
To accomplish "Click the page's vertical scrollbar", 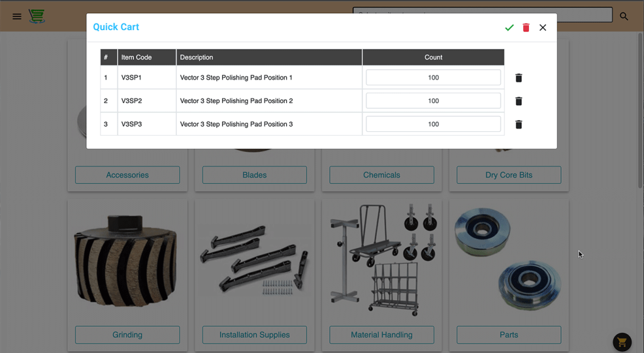I will pos(640,126).
